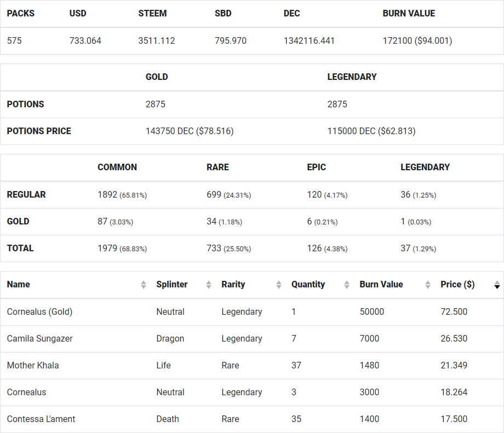This screenshot has width=504, height=433.
Task: Click the Rarity column sort arrows icon
Action: (x=279, y=285)
